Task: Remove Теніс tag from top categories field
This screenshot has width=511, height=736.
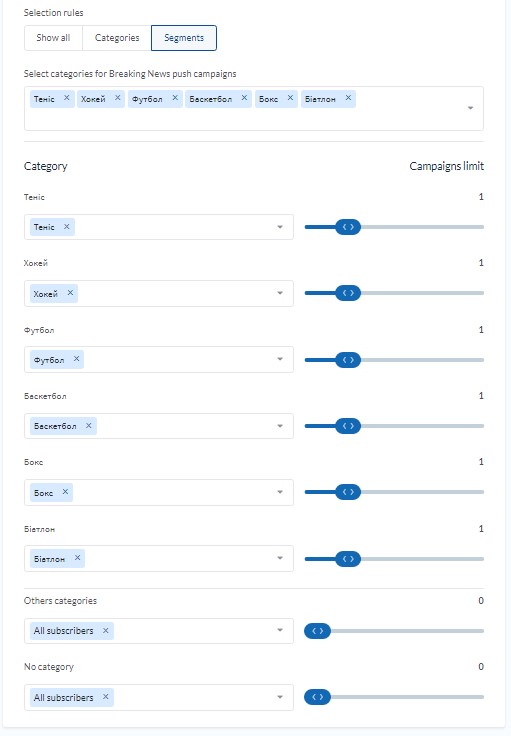Action: [x=67, y=98]
